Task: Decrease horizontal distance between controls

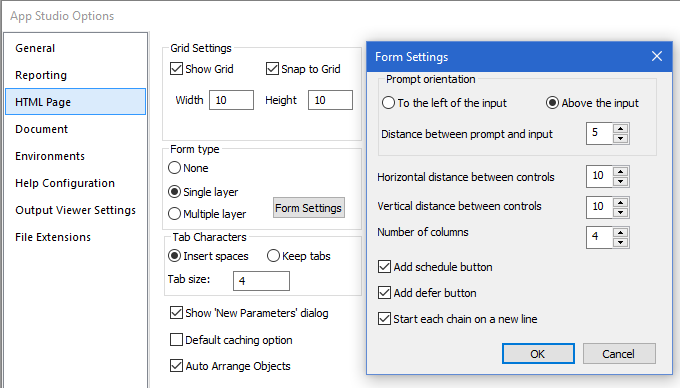Action: click(621, 182)
